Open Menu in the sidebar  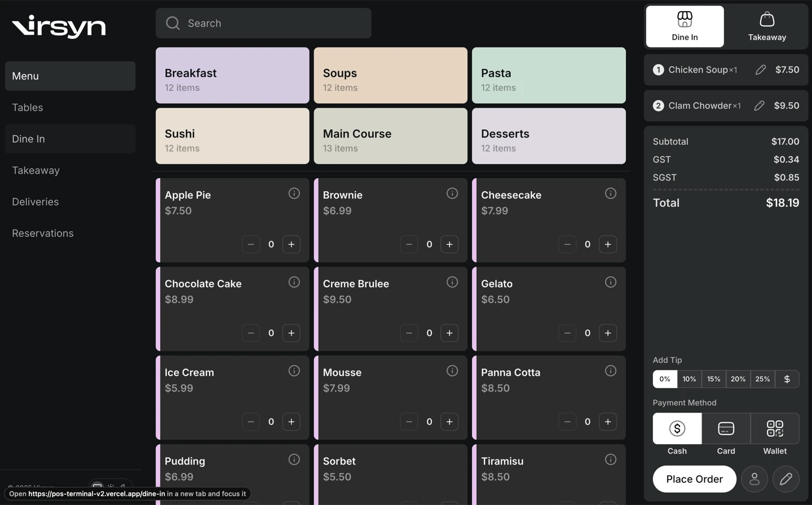coord(70,76)
